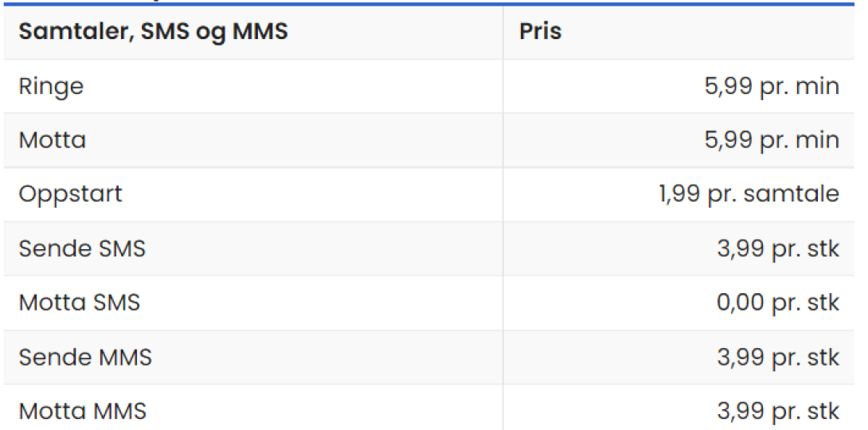Select the 'Ringe' row label
Screen dimensions: 868x430
51,86
